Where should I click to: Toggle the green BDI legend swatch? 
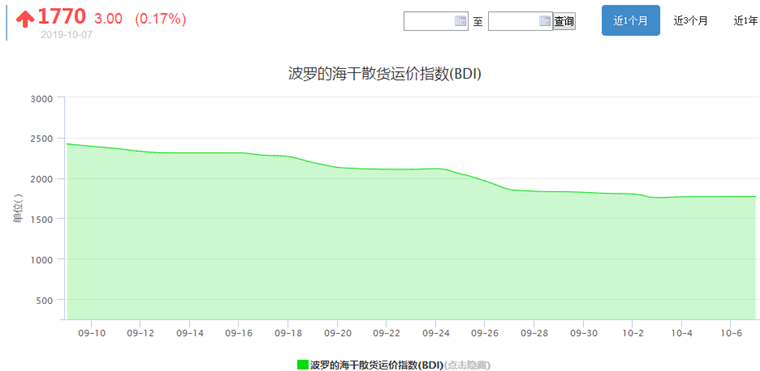[x=302, y=364]
